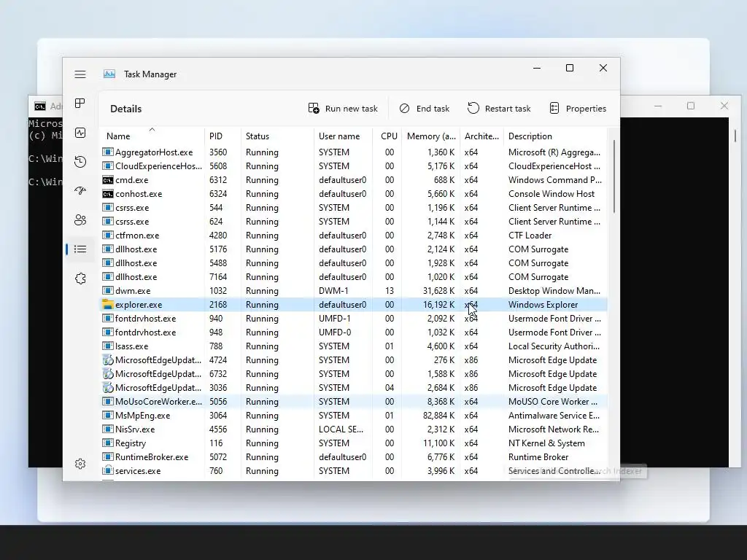Click the End task button

tap(424, 109)
